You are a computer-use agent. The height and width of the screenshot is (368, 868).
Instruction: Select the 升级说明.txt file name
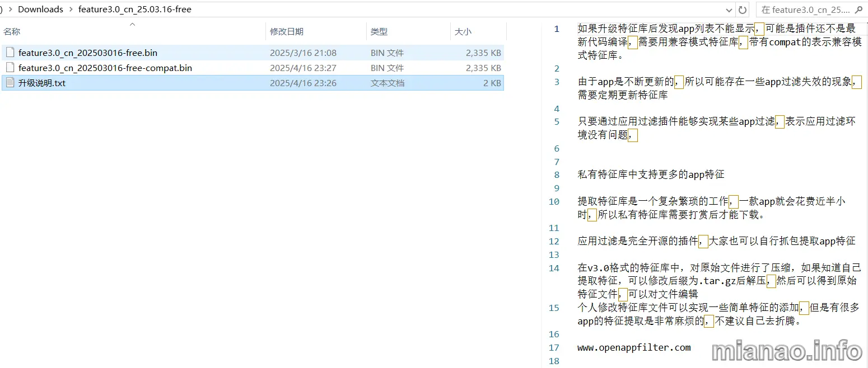[42, 83]
